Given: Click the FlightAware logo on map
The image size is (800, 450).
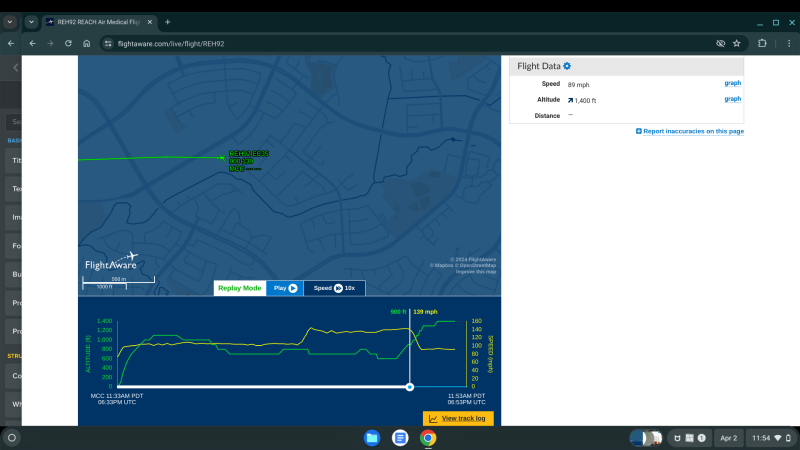Looking at the screenshot, I should (112, 261).
